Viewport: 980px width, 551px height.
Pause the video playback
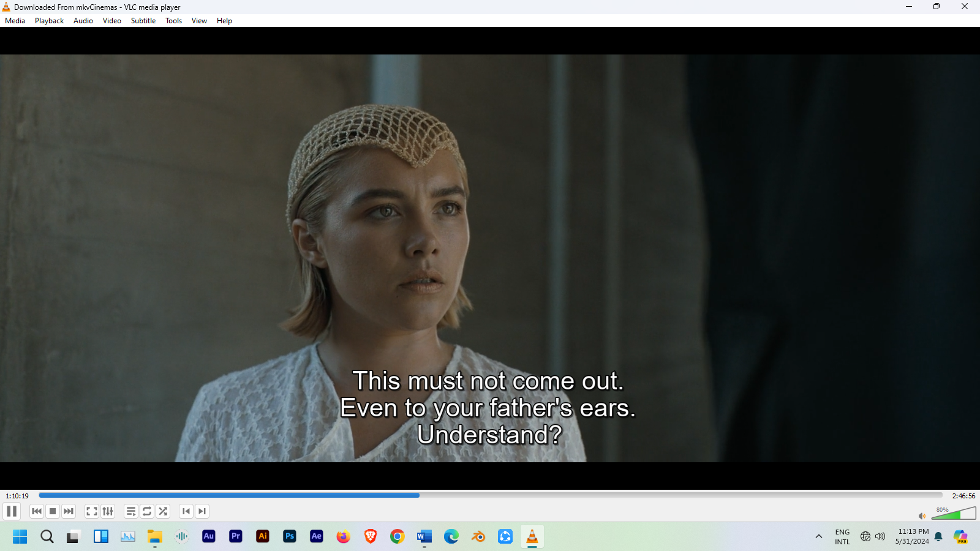tap(12, 511)
